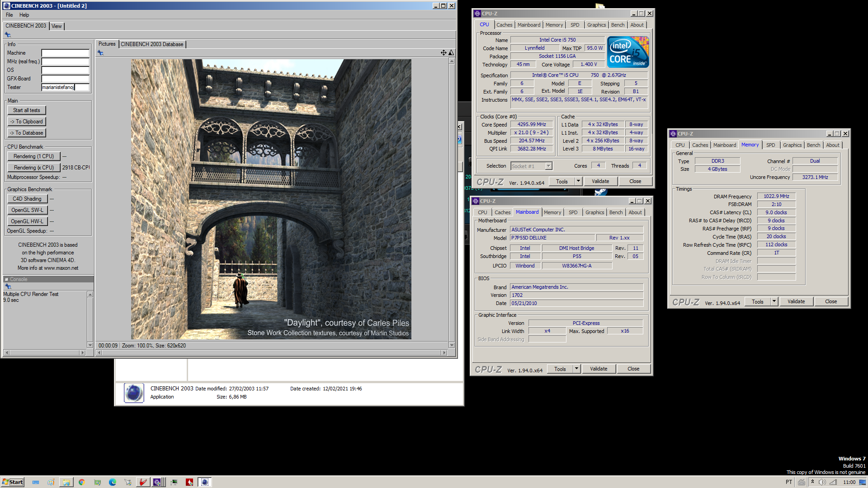Run the OpenGL SW-L test
This screenshot has height=488, width=868.
pyautogui.click(x=27, y=210)
